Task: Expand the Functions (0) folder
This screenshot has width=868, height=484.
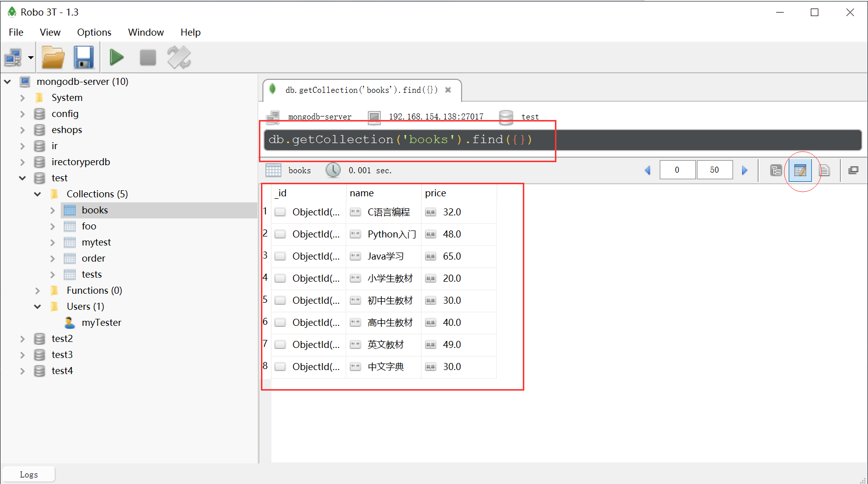Action: (38, 290)
